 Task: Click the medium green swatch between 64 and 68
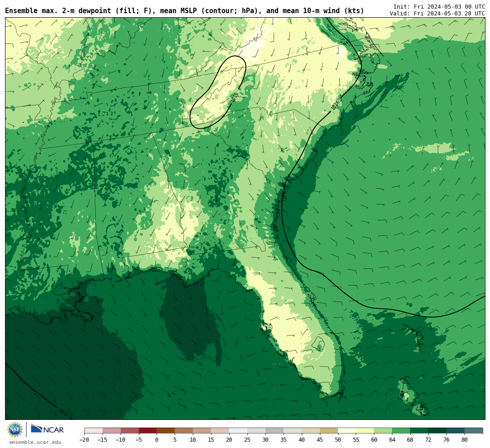(x=401, y=431)
